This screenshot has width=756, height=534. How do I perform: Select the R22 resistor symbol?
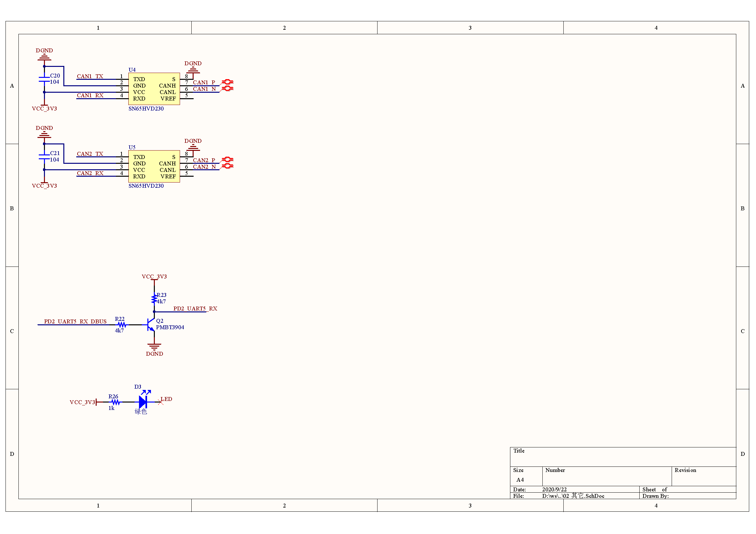(x=122, y=325)
